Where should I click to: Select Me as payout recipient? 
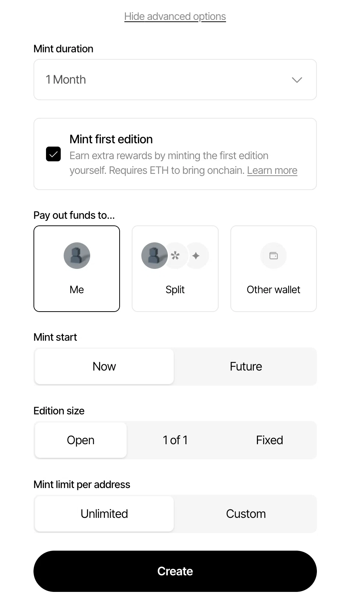coord(77,269)
